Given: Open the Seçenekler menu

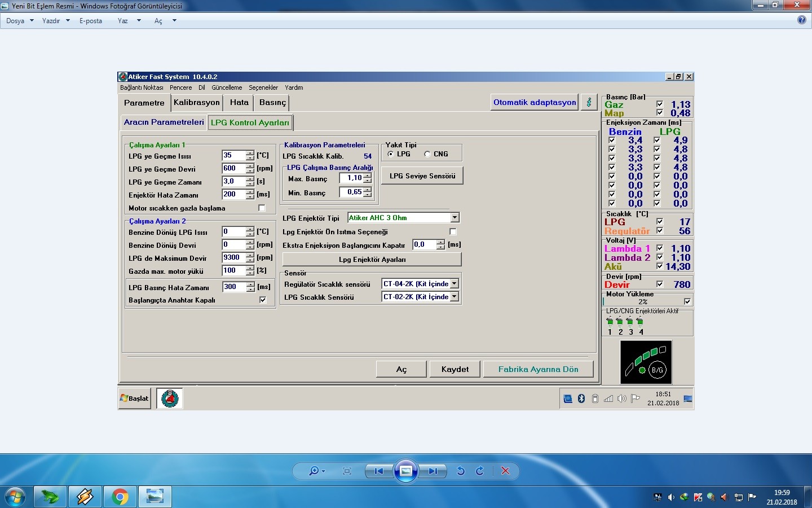Looking at the screenshot, I should click(x=263, y=87).
